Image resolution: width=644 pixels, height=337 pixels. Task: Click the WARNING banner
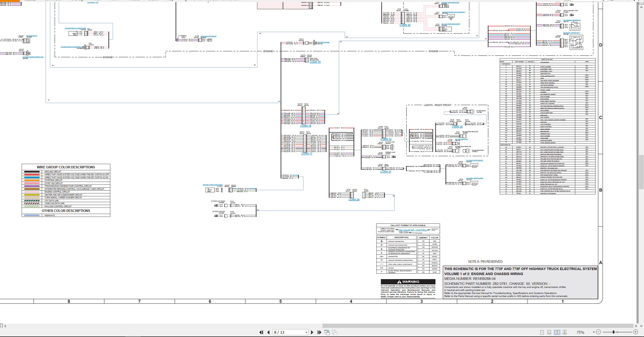click(x=408, y=282)
